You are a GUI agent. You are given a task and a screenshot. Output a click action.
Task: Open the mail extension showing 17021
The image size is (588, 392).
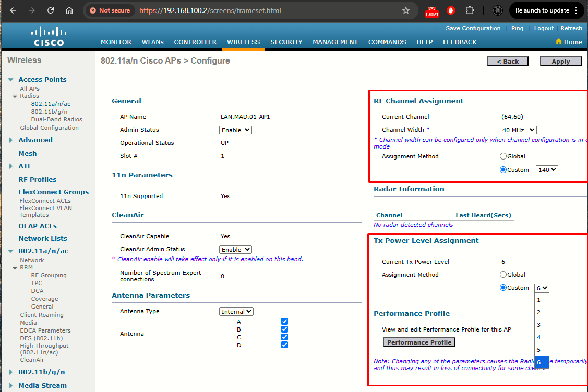431,11
